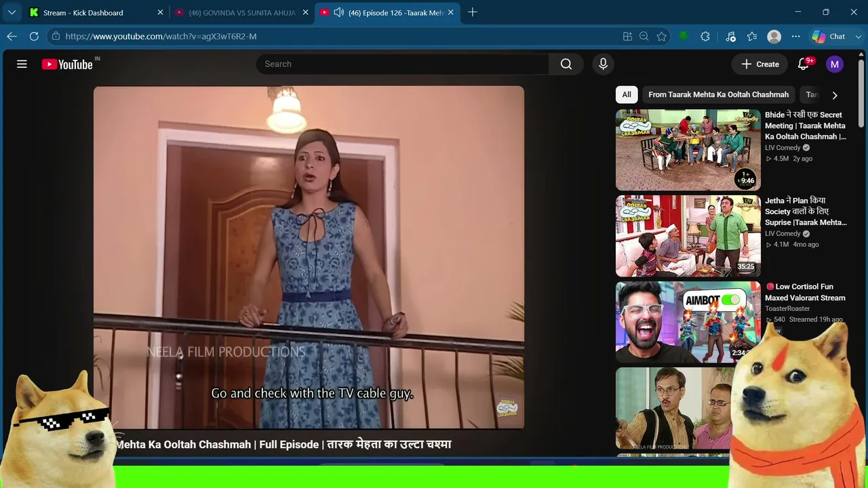This screenshot has height=488, width=868.
Task: Click the Create button
Action: point(759,64)
